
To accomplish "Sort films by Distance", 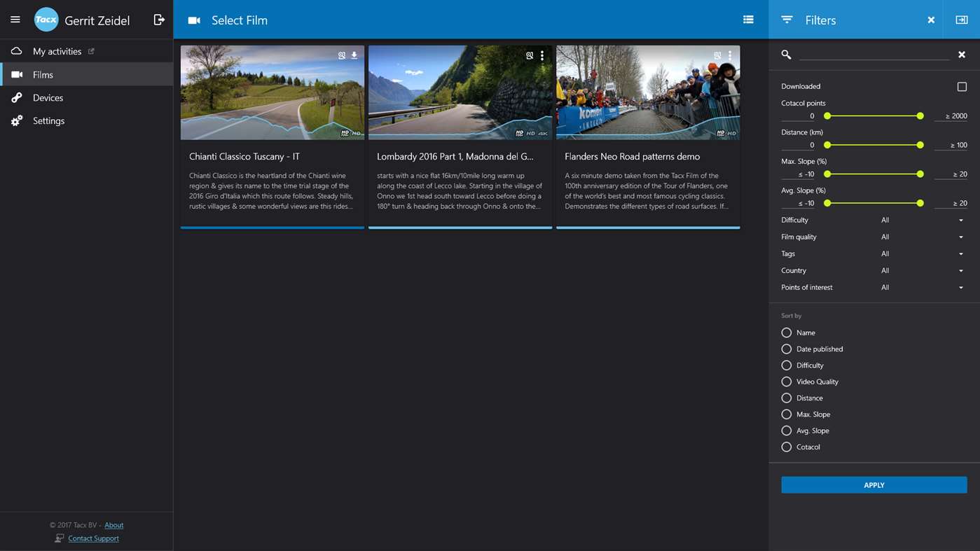I will click(787, 398).
